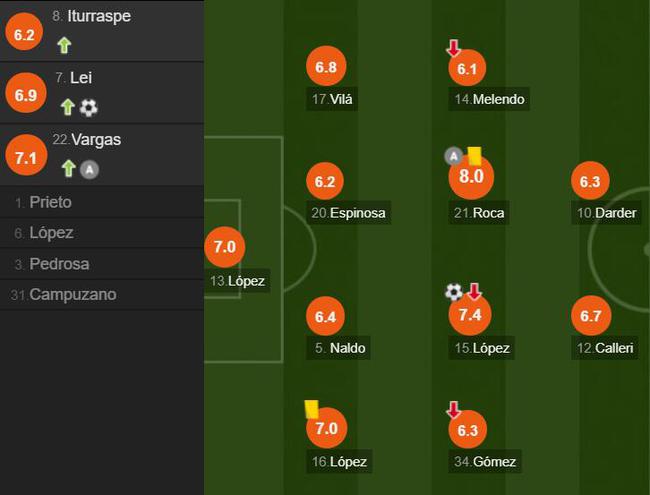Open Espinosa player name label
Screen dimensions: 650x495
click(x=348, y=213)
